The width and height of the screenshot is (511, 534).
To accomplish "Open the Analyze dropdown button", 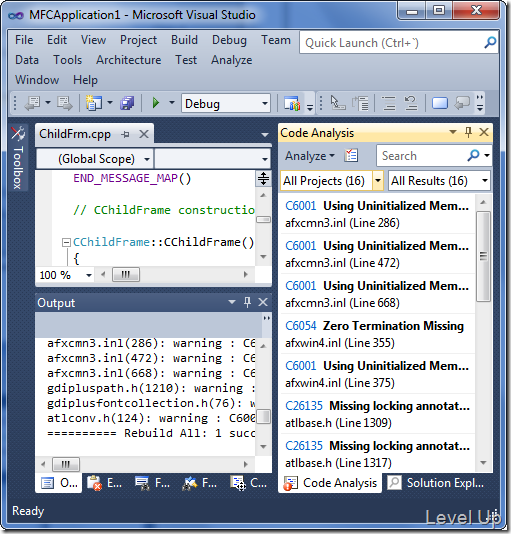I will click(x=310, y=156).
